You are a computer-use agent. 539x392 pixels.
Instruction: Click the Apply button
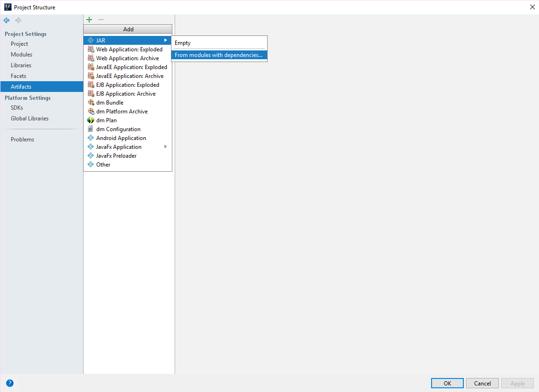518,383
